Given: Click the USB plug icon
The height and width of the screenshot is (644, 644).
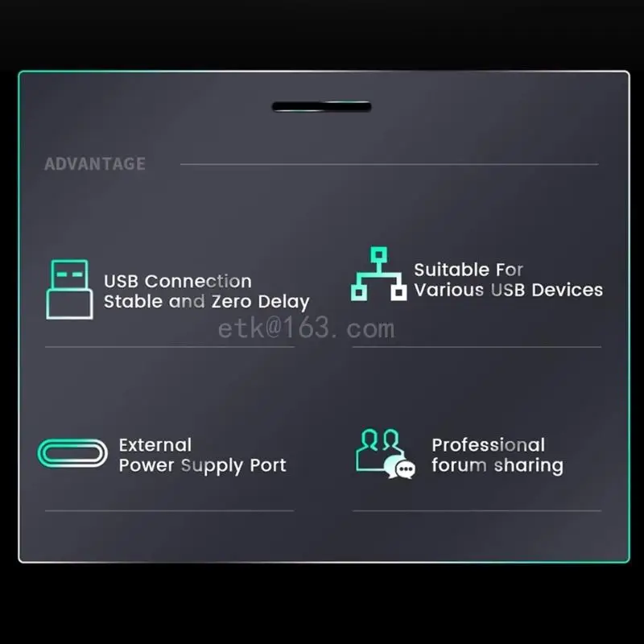Looking at the screenshot, I should point(69,289).
